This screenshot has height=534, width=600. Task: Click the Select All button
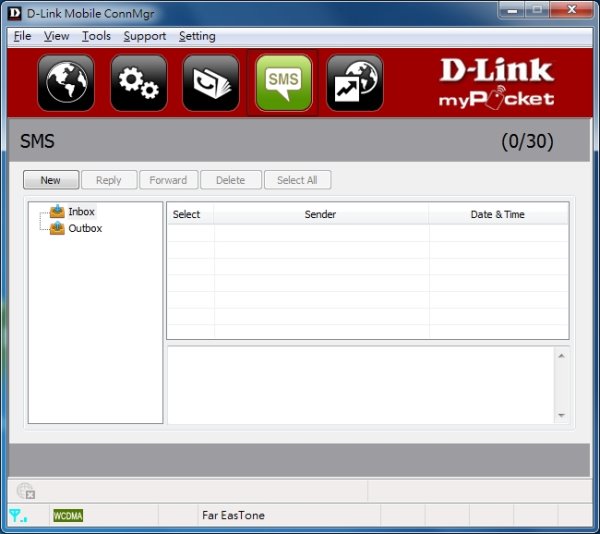297,180
